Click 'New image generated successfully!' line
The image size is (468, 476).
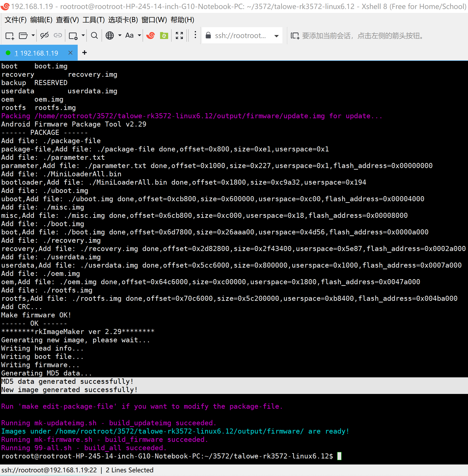[x=69, y=390]
